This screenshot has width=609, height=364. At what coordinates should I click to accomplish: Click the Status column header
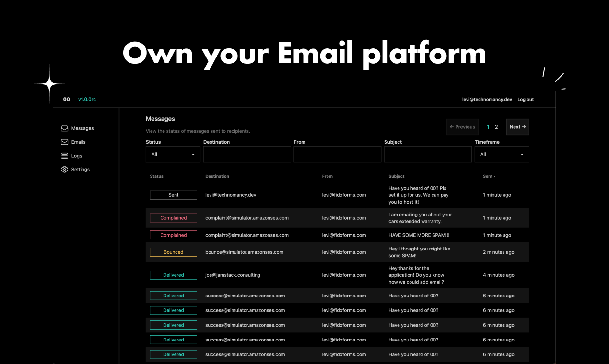tap(157, 176)
